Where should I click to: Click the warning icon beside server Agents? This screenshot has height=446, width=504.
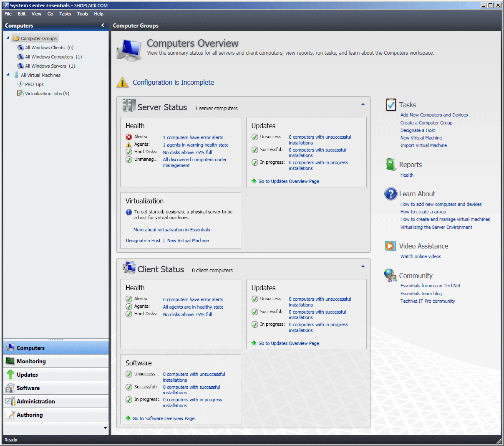pos(129,144)
